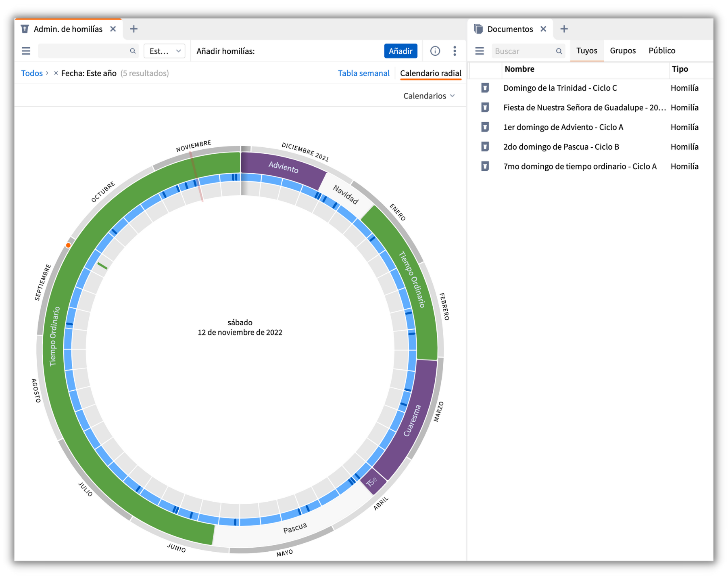This screenshot has width=728, height=582.
Task: Click the green Tiempo Ordinario segment near Febrero
Action: [411, 280]
